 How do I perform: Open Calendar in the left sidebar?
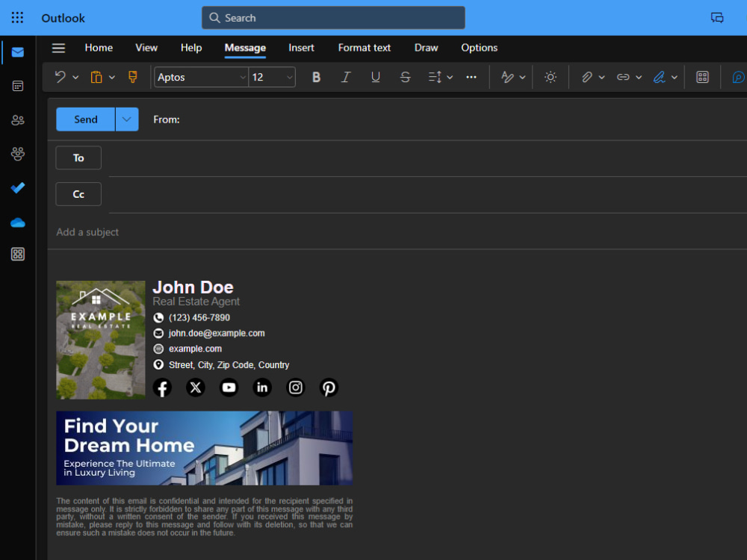click(18, 86)
